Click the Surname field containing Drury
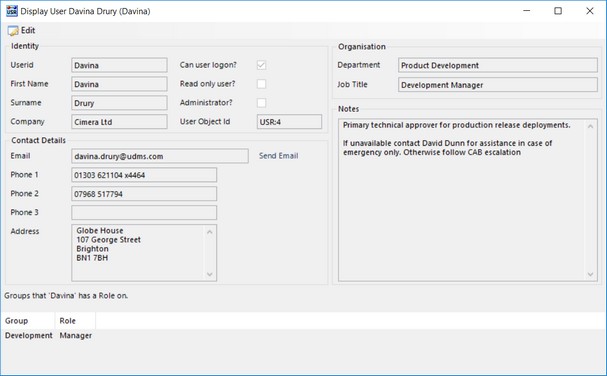Screen dimensions: 607x376 click(119, 103)
